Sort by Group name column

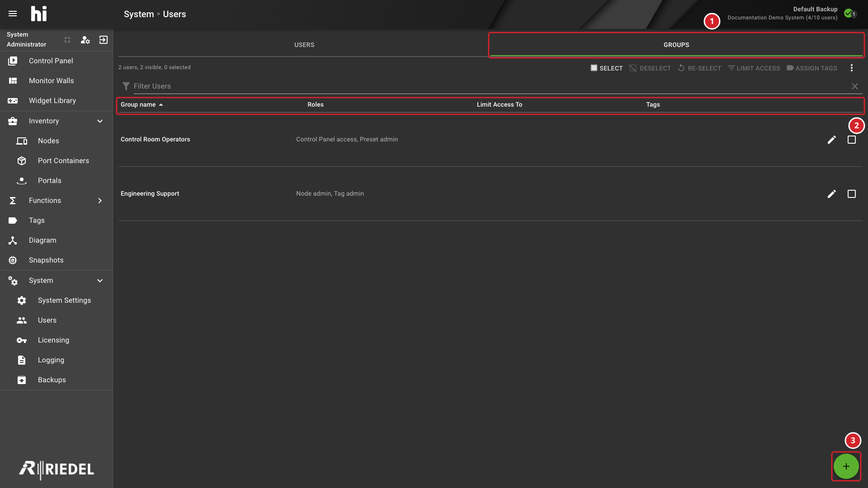pos(142,104)
